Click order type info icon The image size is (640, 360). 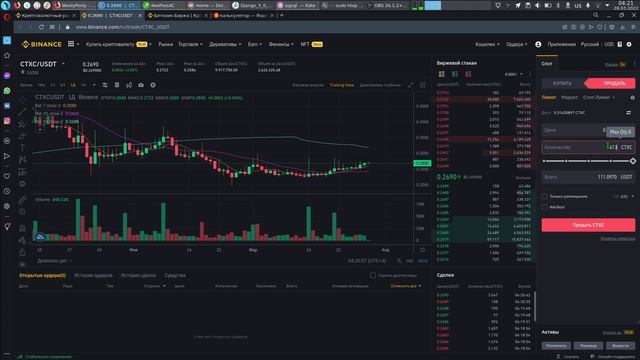(x=632, y=98)
